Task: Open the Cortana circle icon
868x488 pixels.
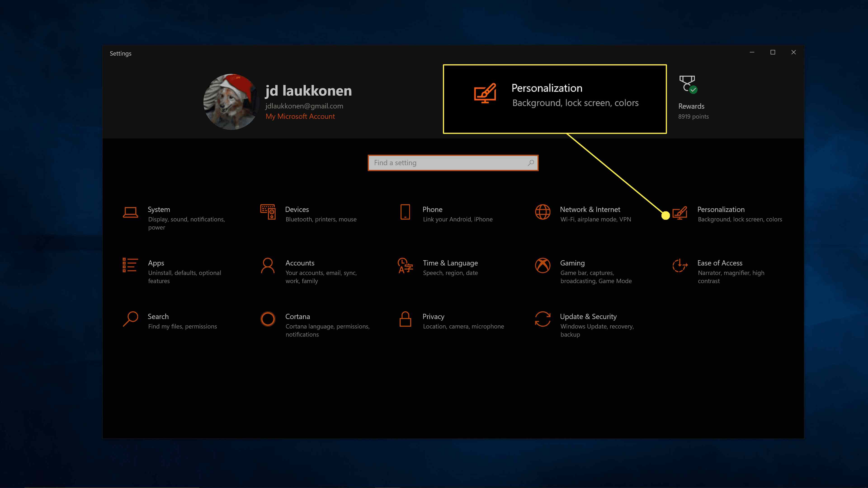Action: (x=268, y=319)
